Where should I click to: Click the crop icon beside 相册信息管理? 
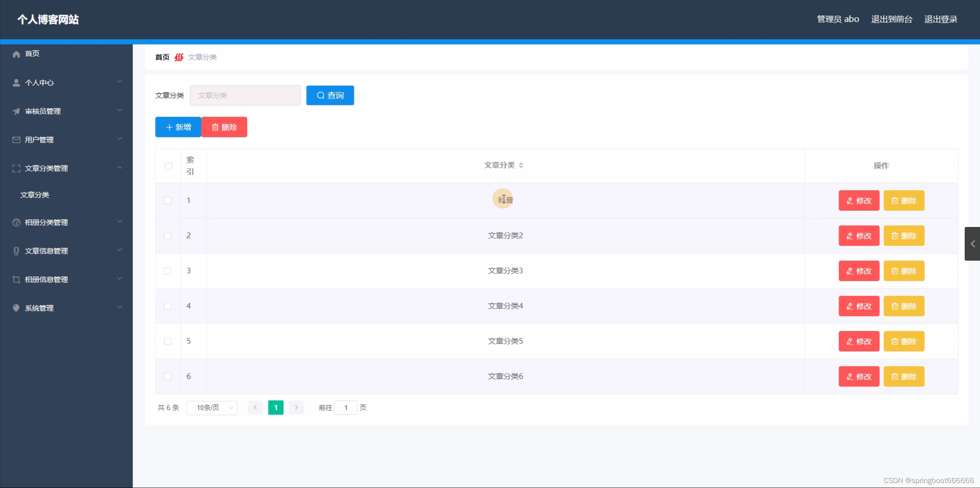coord(16,279)
